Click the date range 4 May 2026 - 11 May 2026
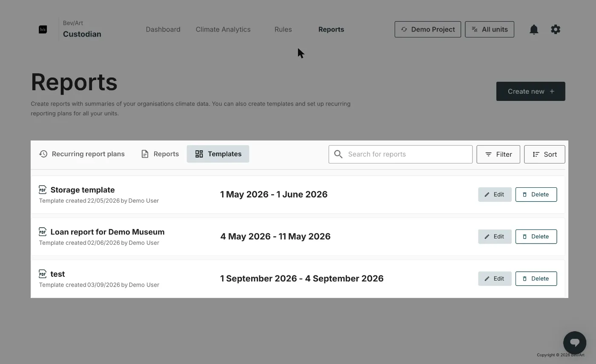 coord(275,237)
